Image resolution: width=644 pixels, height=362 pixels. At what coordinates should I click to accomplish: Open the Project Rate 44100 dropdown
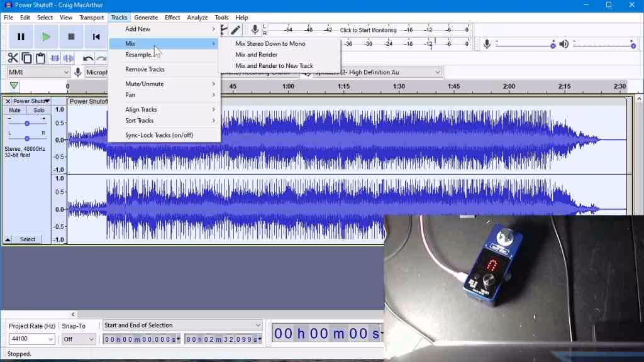coord(32,339)
